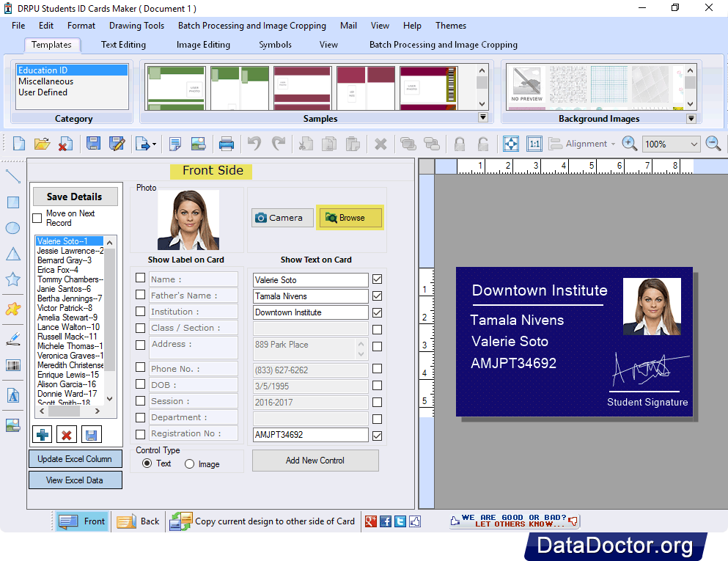Screen dimensions: 728x561
Task: Open the Format menu
Action: [81, 26]
